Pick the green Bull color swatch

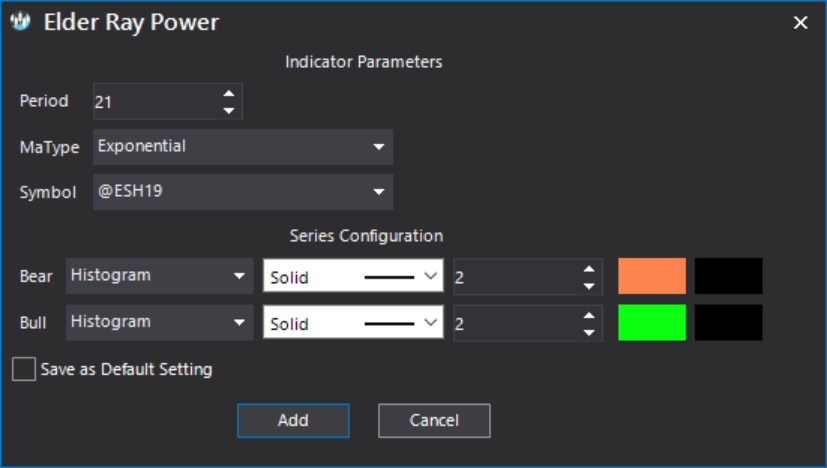652,322
